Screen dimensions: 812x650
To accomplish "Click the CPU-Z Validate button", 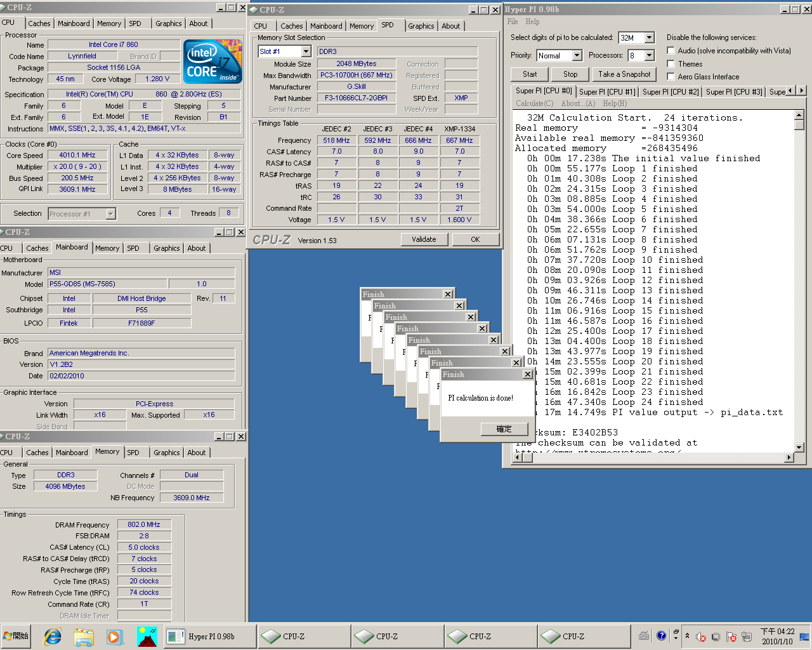I will click(x=424, y=239).
